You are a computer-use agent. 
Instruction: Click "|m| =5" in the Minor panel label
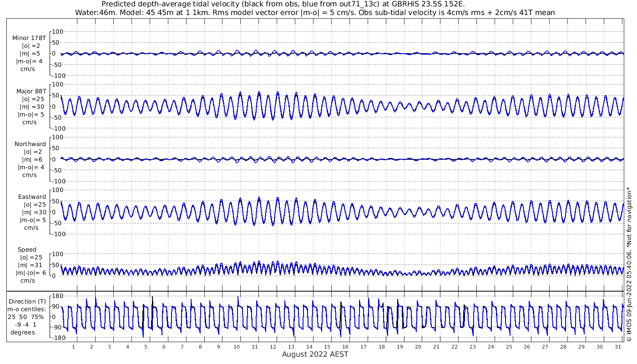(x=30, y=54)
